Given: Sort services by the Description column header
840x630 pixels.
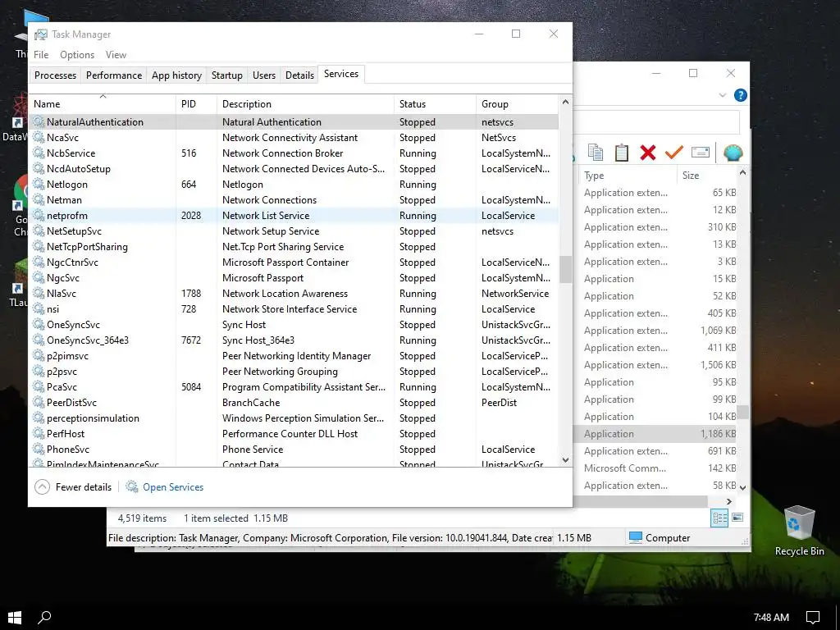Looking at the screenshot, I should 305,104.
